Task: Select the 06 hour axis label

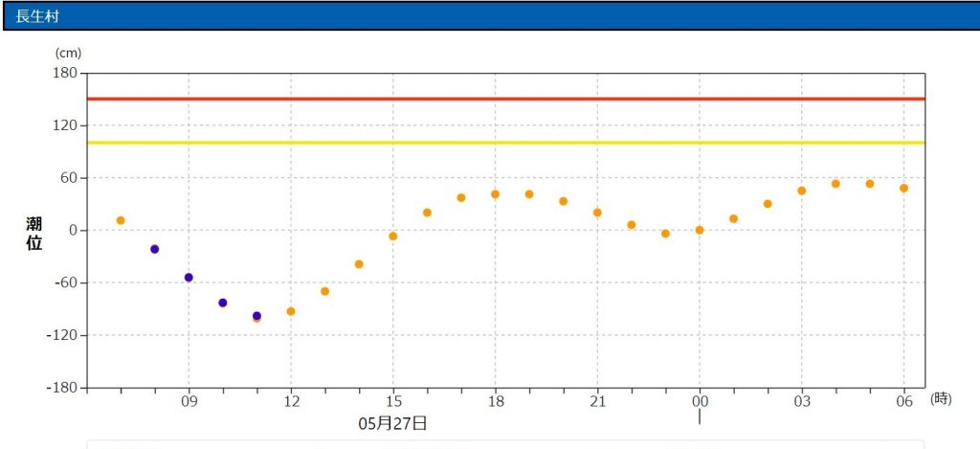Action: pyautogui.click(x=903, y=401)
